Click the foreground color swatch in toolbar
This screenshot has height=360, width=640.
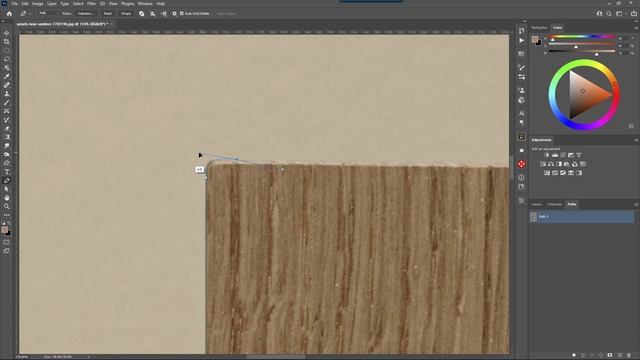pos(4,230)
